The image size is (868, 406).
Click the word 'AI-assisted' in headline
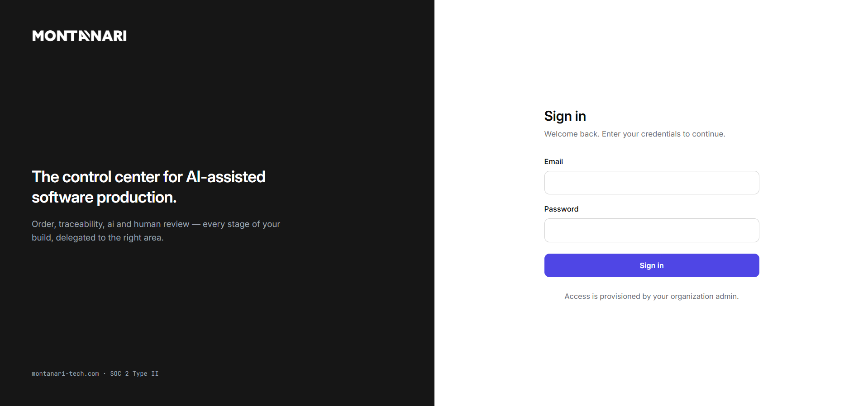point(226,177)
